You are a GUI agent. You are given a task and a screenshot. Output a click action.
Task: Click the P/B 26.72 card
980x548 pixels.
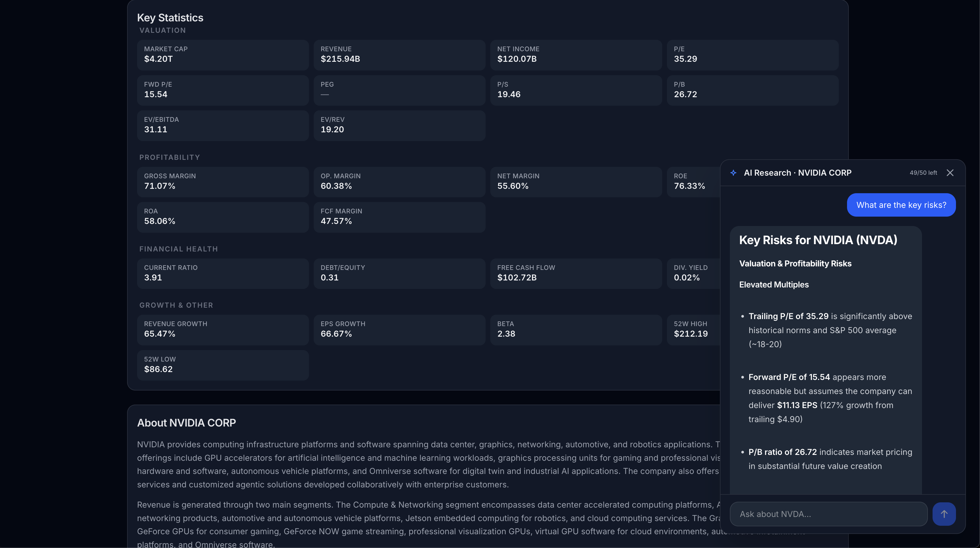pos(752,90)
